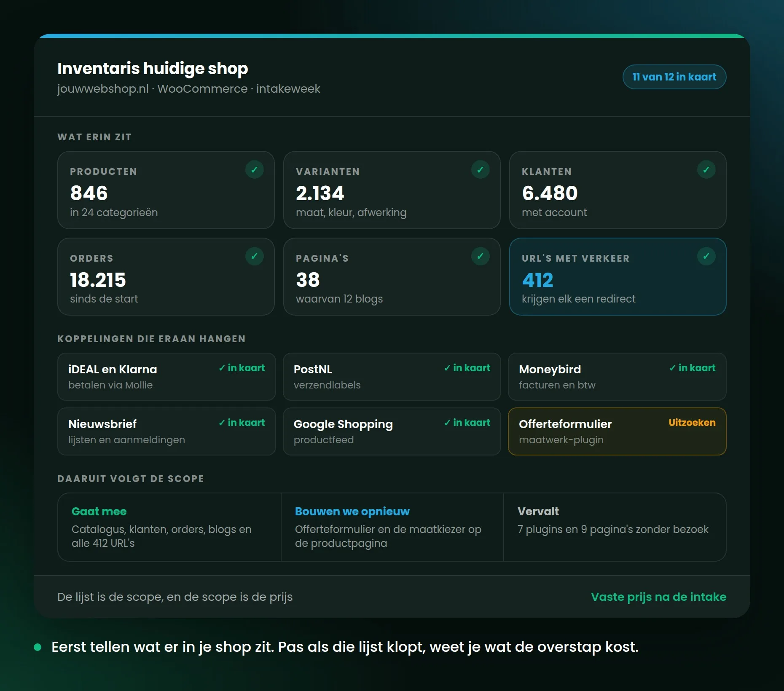Click 'krijgen elk een redirect' text
Viewport: 784px width, 691px height.
(x=578, y=299)
